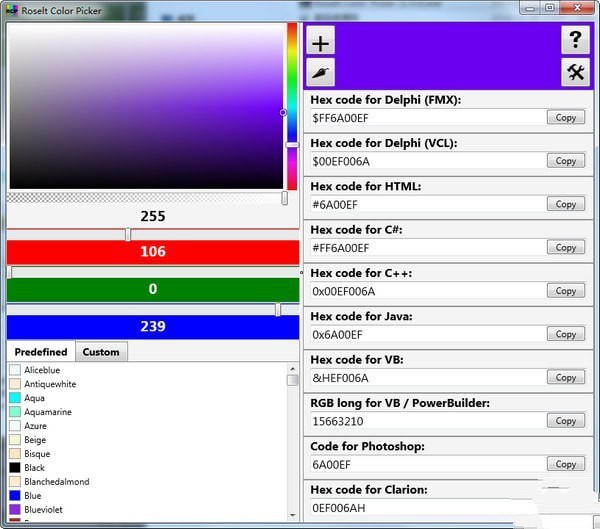Click the Java field 0x6A00EF
Viewport: 600px width, 529px height.
click(429, 334)
